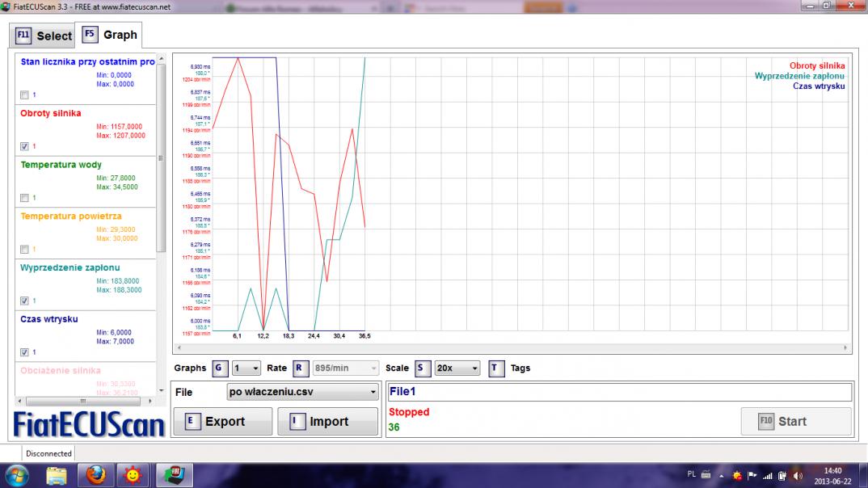Click the FiatECUScan logo
Image resolution: width=868 pixels, height=488 pixels.
(x=89, y=424)
